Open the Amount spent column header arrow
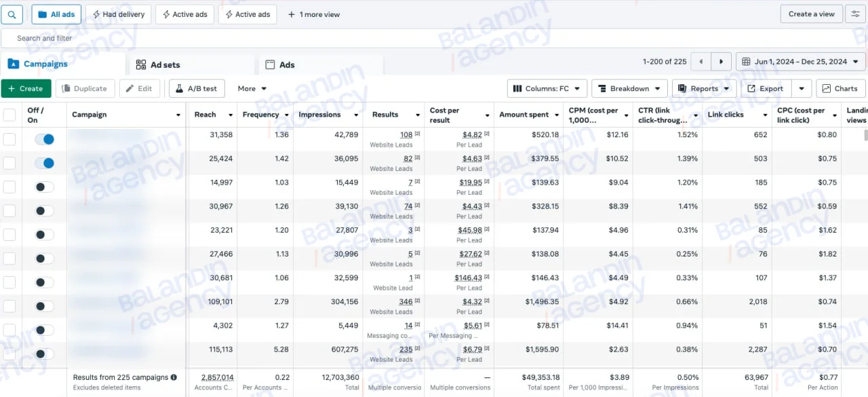Image resolution: width=868 pixels, height=397 pixels. coord(555,115)
